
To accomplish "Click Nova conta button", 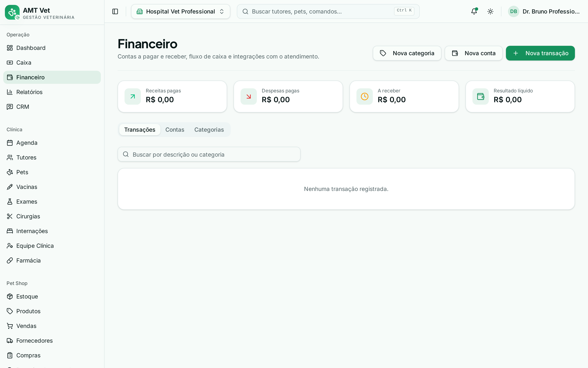I will 473,53.
